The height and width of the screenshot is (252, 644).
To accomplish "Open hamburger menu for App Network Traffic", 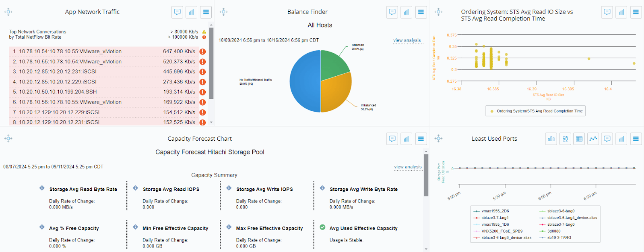I will (206, 12).
